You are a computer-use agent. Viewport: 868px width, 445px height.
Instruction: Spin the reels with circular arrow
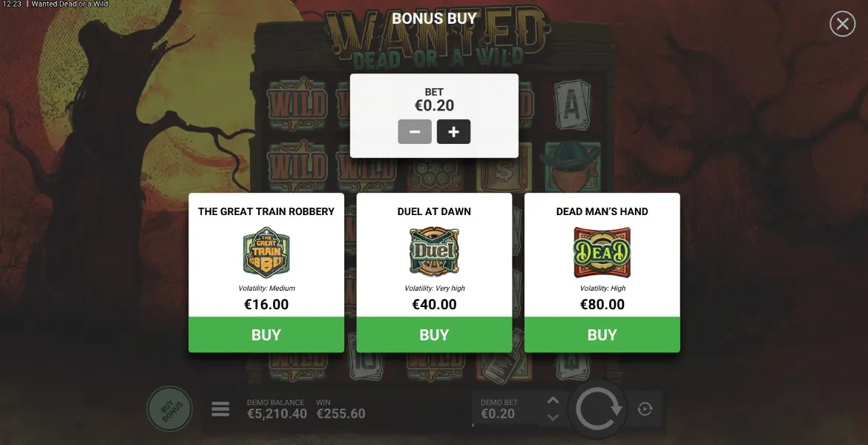599,409
